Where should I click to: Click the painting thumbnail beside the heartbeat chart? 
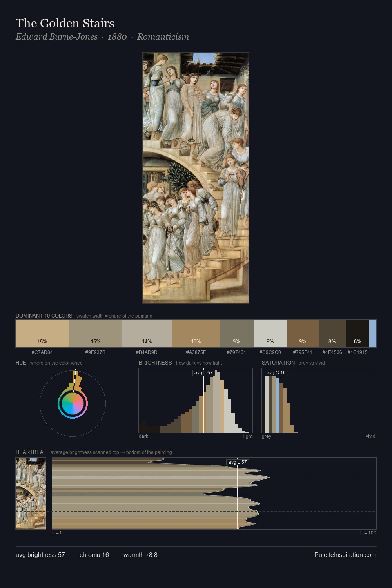(31, 494)
